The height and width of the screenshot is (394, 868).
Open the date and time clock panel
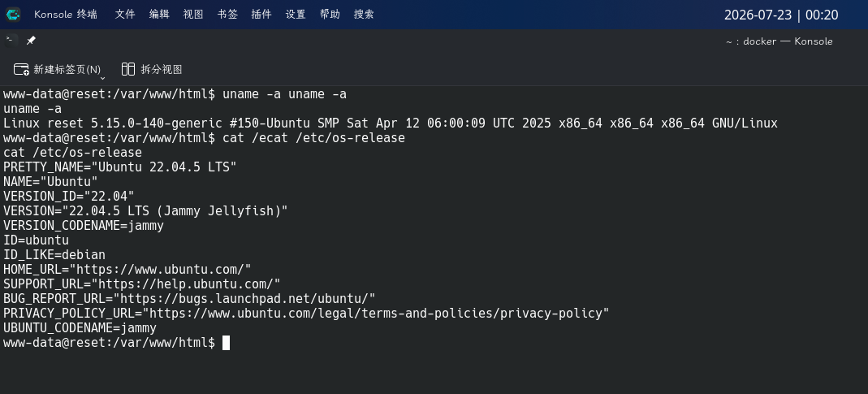781,15
